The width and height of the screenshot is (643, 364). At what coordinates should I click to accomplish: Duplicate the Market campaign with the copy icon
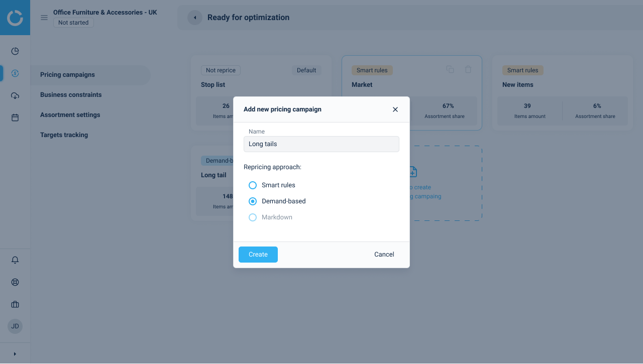tap(450, 70)
